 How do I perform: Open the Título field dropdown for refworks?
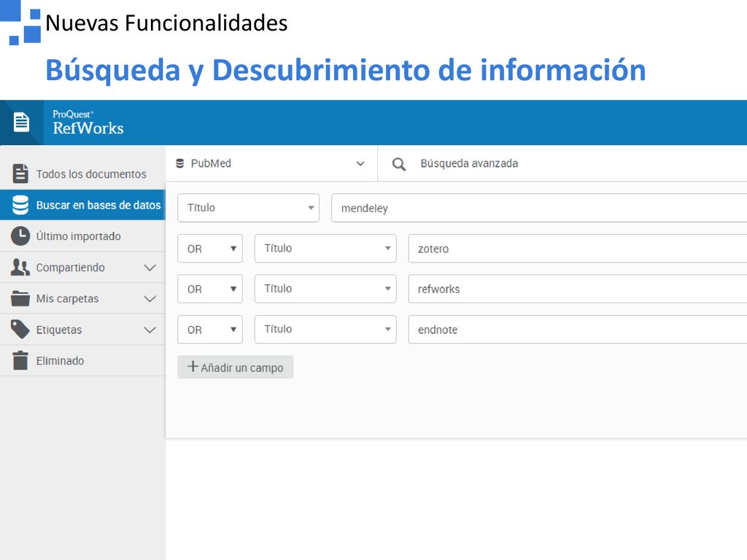[x=325, y=289]
